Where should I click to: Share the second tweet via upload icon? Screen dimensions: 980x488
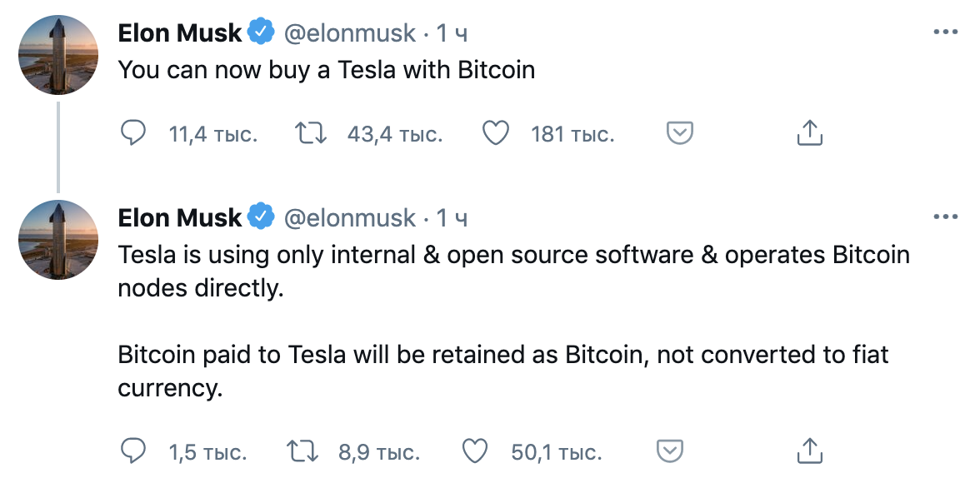pyautogui.click(x=809, y=450)
